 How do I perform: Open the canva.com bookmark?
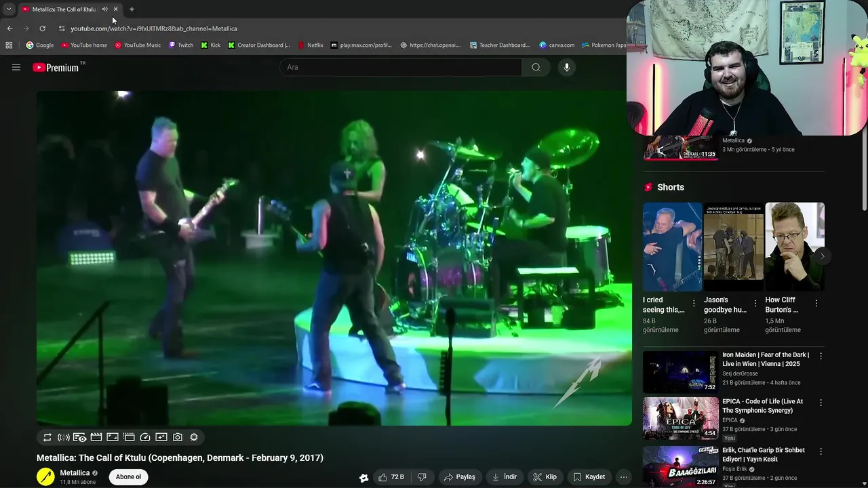pyautogui.click(x=557, y=45)
